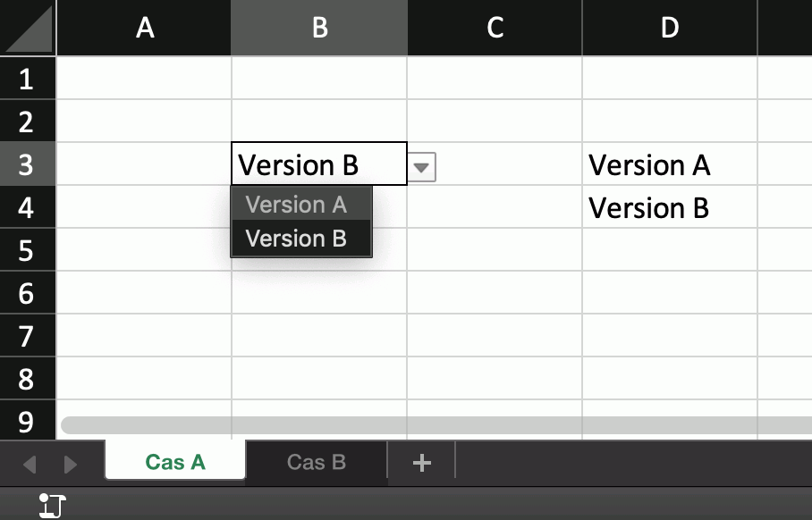
Task: Select row 3 header
Action: point(27,164)
